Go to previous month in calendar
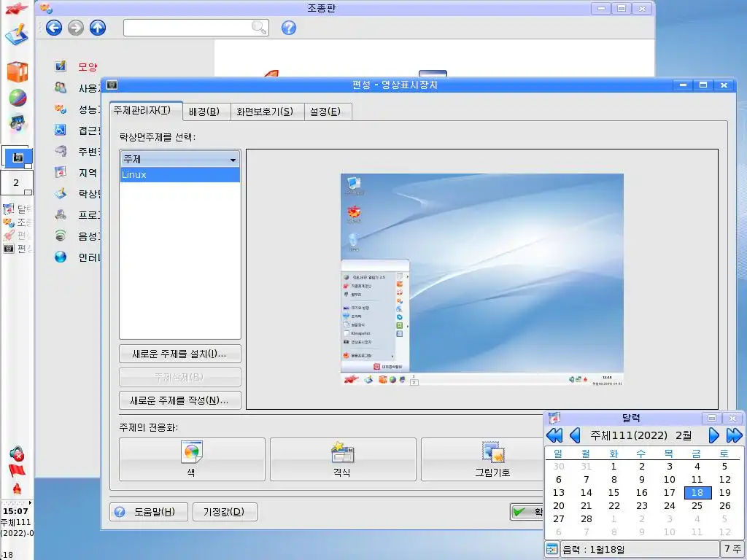The width and height of the screenshot is (747, 560). coord(575,435)
